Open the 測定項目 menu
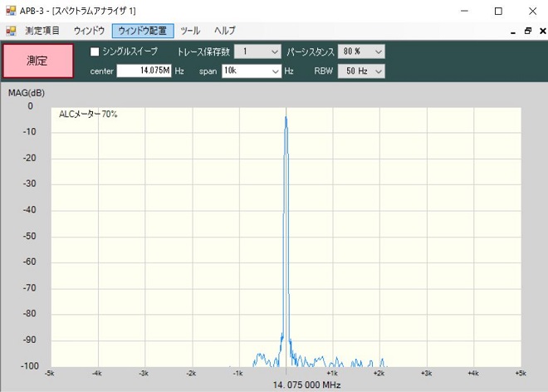This screenshot has height=392, width=548. tap(42, 31)
